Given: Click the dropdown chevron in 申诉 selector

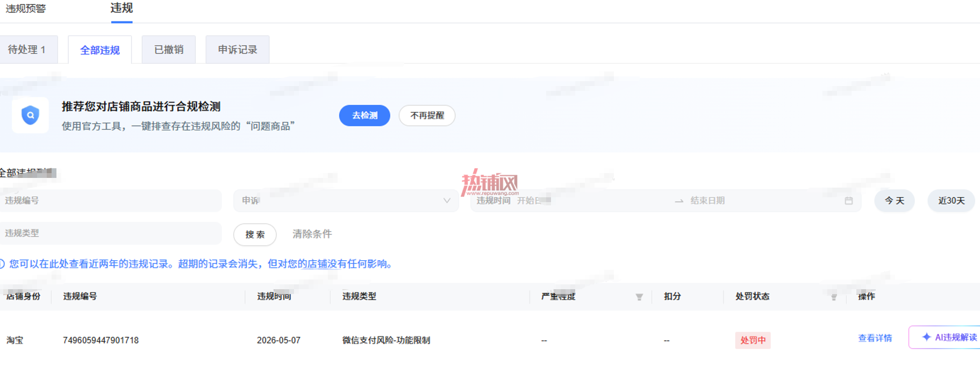Looking at the screenshot, I should (447, 201).
